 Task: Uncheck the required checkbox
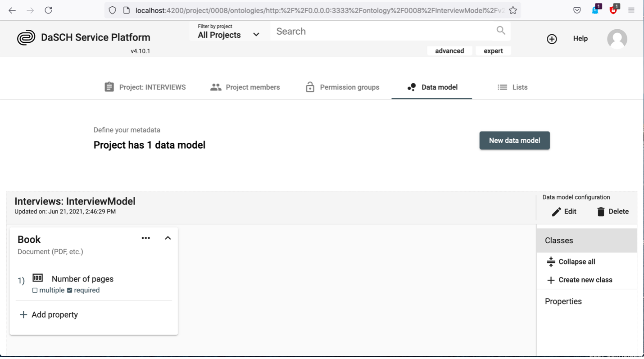click(x=70, y=291)
